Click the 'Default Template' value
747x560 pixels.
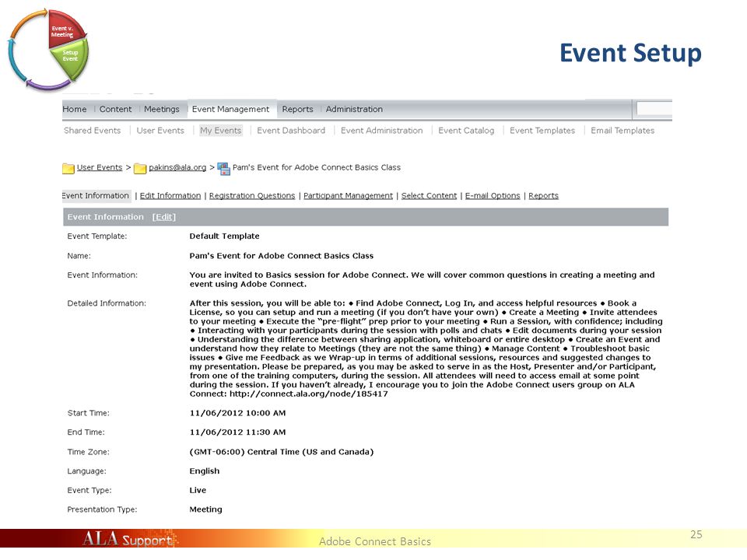224,236
